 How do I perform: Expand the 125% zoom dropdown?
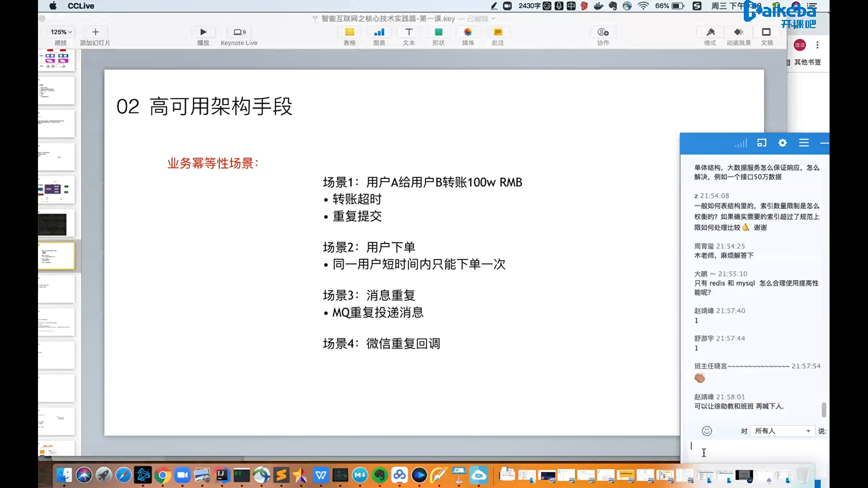tap(61, 32)
